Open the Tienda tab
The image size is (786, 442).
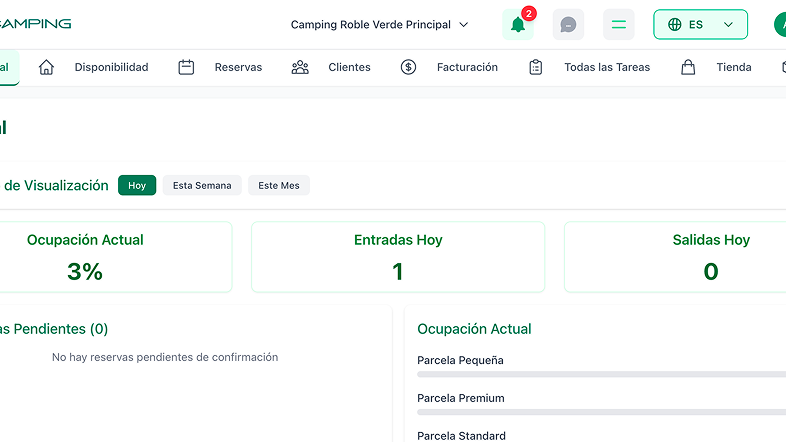[734, 67]
